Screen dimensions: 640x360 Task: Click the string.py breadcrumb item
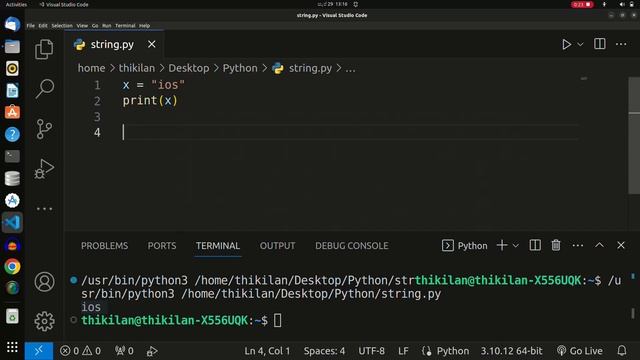302,68
